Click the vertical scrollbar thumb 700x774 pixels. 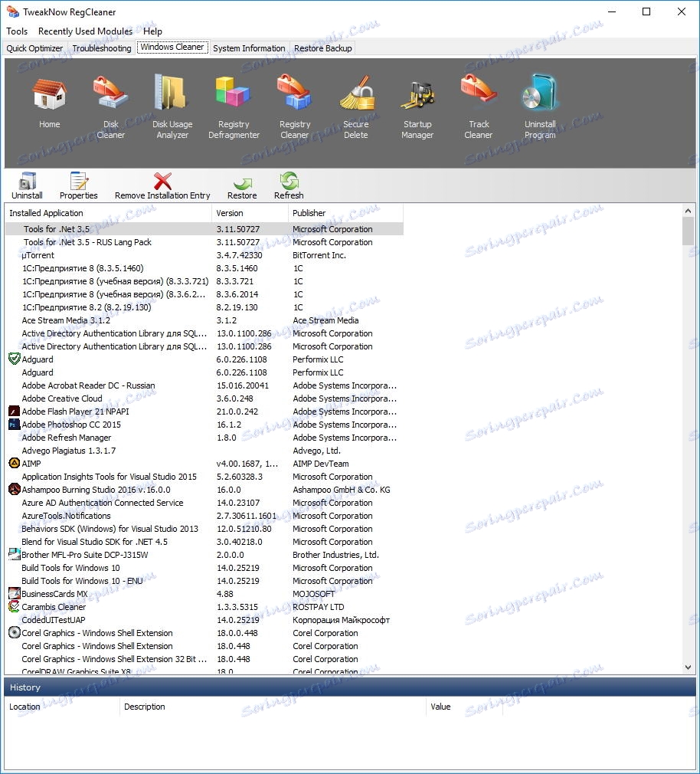[688, 231]
